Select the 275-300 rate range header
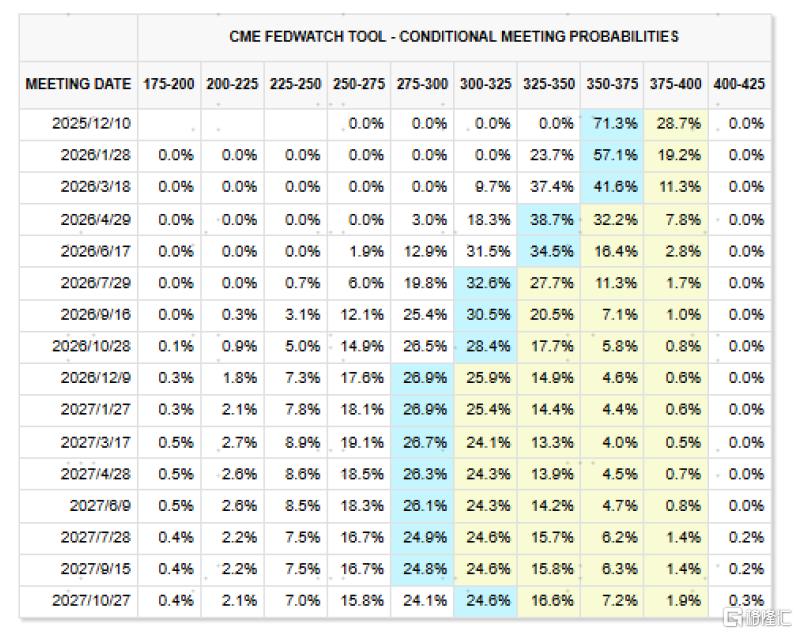Screen dimensions: 798x634 point(421,84)
